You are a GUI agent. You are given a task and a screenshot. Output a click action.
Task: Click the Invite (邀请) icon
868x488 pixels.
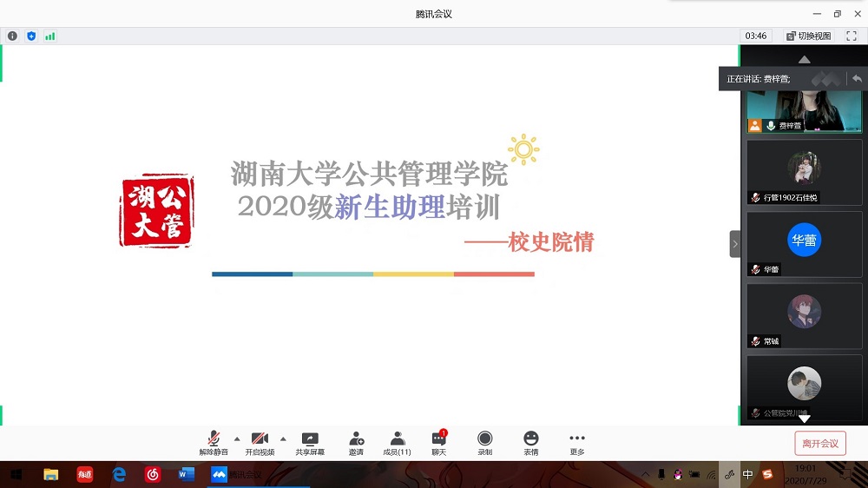pyautogui.click(x=356, y=443)
